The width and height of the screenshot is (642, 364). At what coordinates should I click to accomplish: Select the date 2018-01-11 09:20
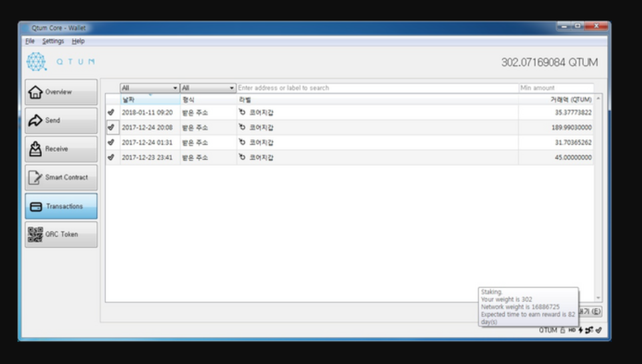point(148,112)
